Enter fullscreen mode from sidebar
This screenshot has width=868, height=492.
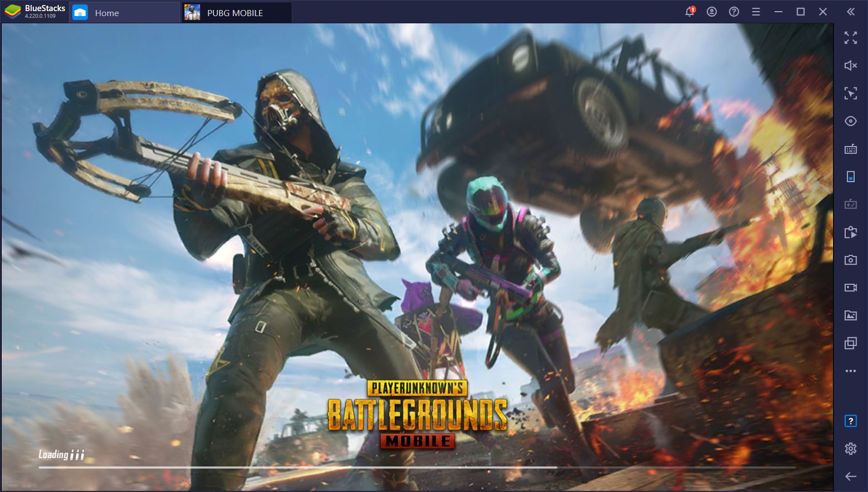[x=851, y=38]
